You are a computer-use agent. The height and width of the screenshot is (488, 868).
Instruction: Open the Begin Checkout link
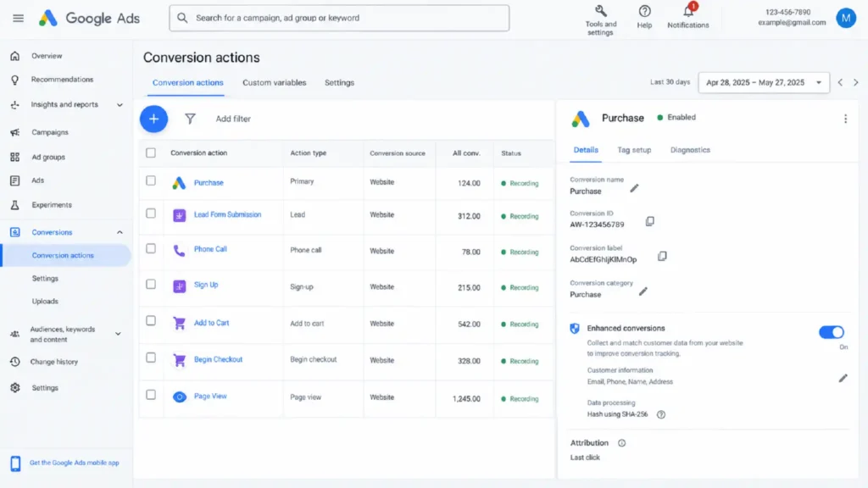tap(218, 359)
